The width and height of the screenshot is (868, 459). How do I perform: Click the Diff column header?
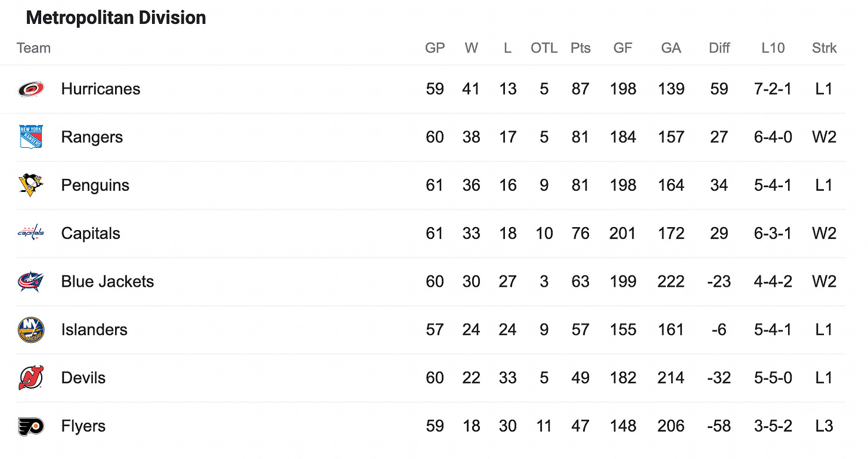pos(719,48)
